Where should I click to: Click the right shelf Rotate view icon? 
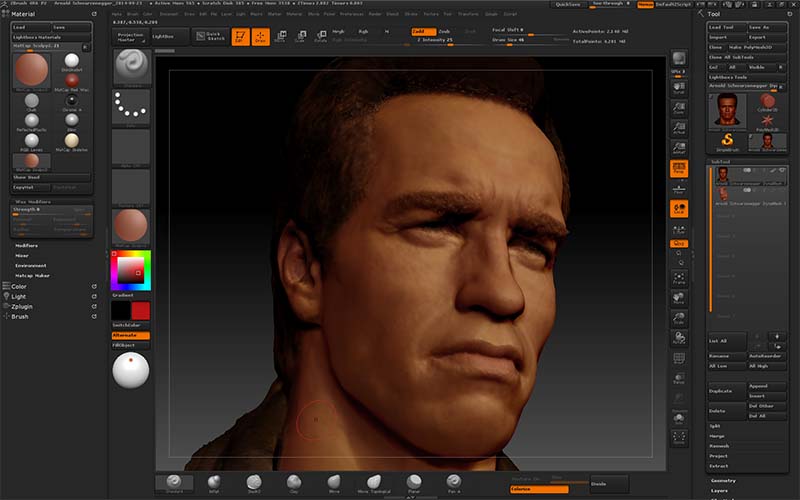[679, 338]
